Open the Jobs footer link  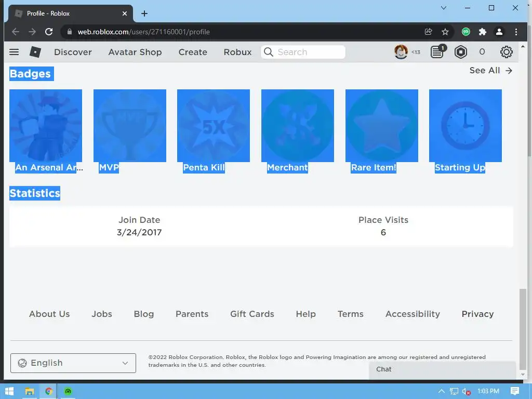[102, 314]
